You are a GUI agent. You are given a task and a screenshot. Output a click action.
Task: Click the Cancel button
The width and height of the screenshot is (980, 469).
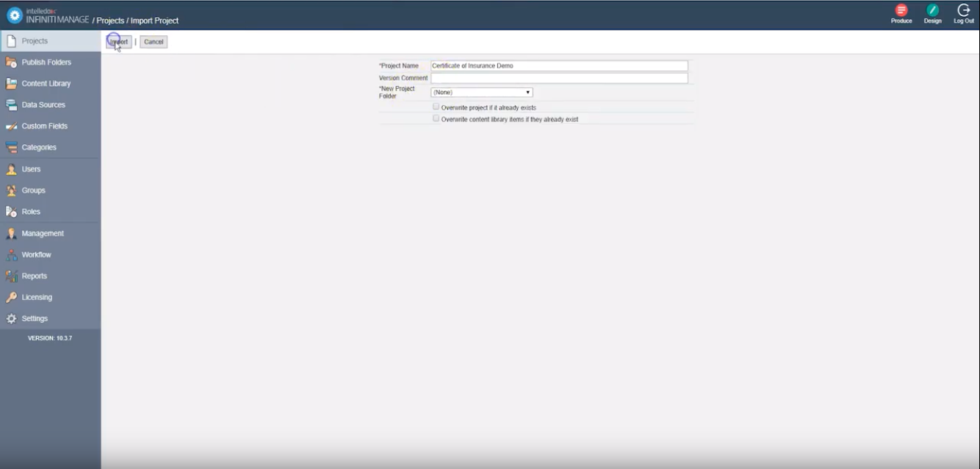pyautogui.click(x=154, y=42)
